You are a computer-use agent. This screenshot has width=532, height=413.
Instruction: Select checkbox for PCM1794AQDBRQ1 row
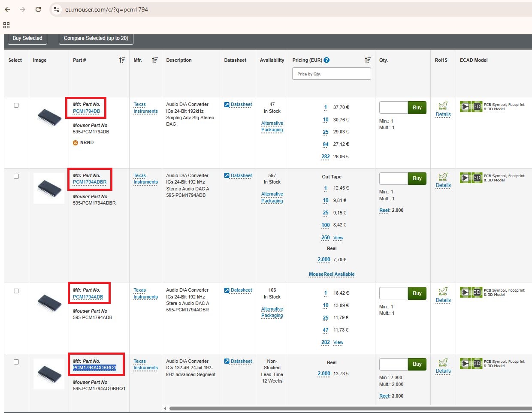tap(16, 362)
